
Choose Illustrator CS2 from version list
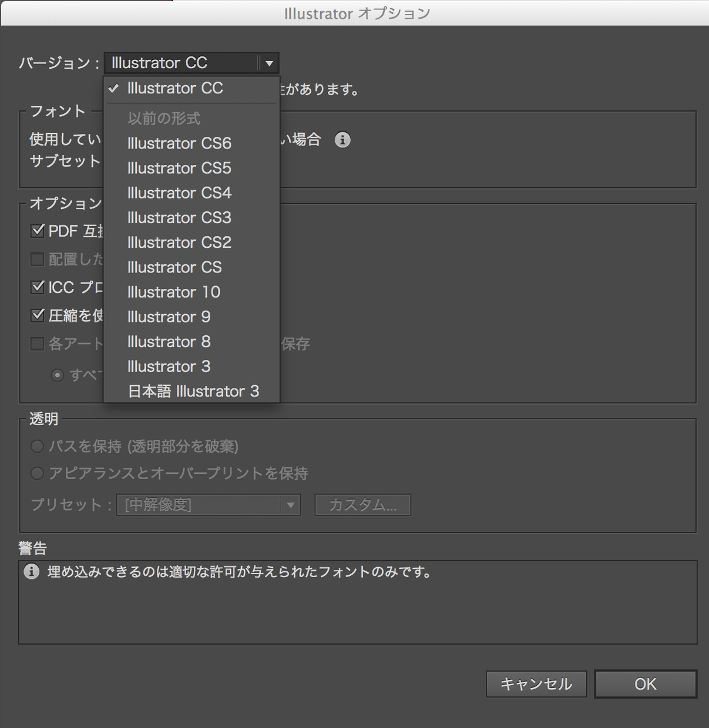coord(191,242)
